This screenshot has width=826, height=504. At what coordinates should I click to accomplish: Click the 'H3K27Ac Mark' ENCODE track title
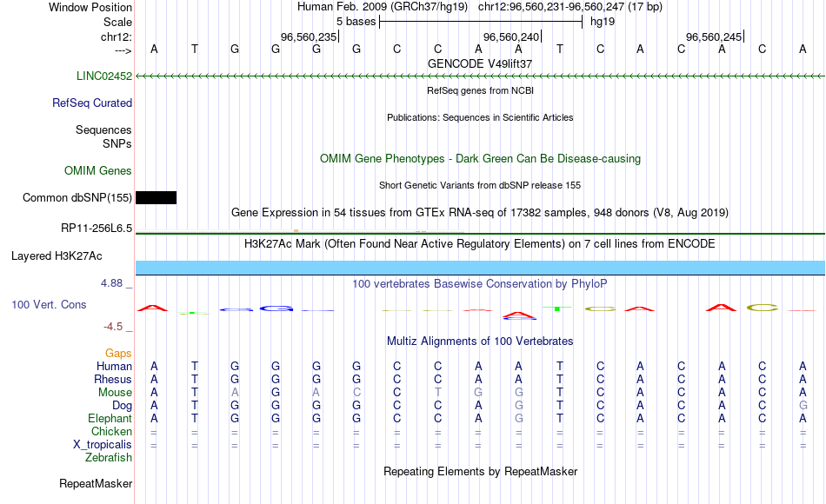point(480,244)
